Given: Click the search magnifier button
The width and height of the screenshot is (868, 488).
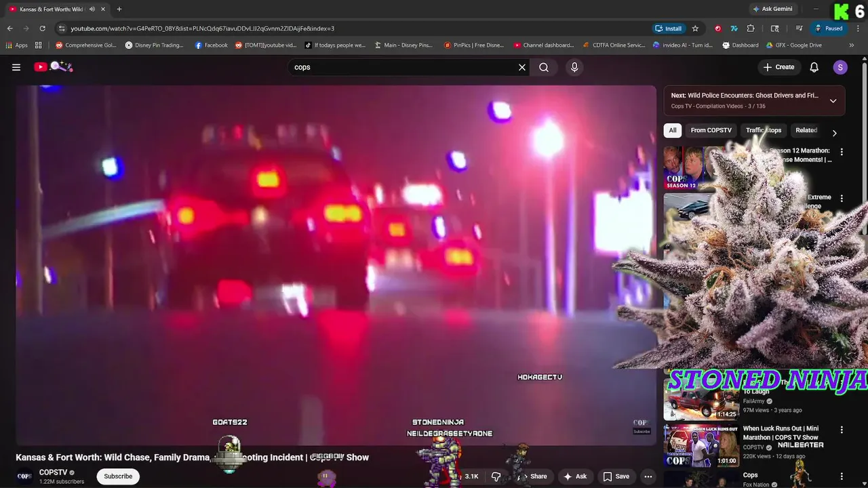Looking at the screenshot, I should (x=544, y=67).
